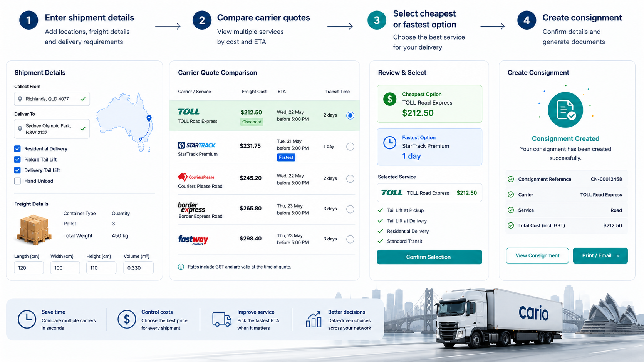The height and width of the screenshot is (362, 644).
Task: Click the ETA column header
Action: pos(282,92)
